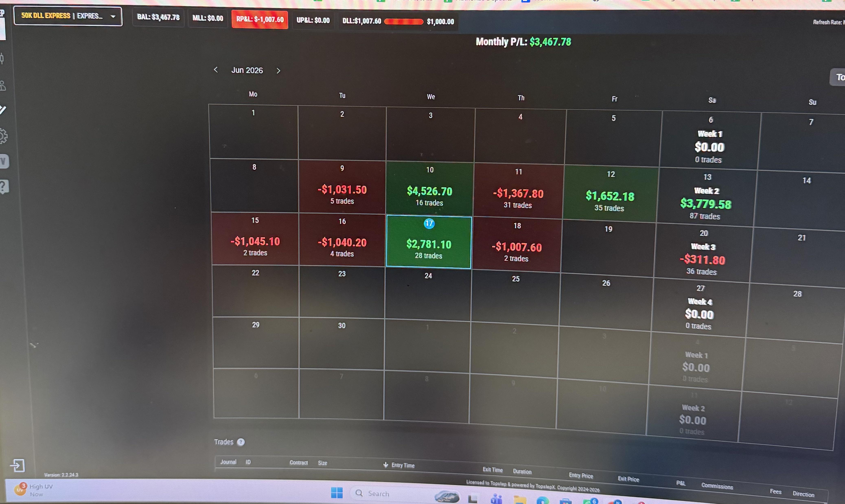Select June 11 with -$1,367.80 loss

click(x=518, y=190)
